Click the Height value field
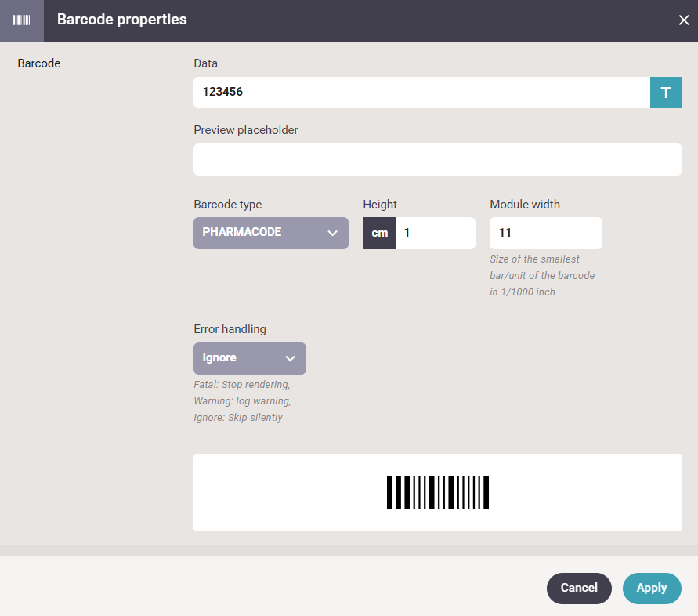This screenshot has width=698, height=616. (x=436, y=233)
